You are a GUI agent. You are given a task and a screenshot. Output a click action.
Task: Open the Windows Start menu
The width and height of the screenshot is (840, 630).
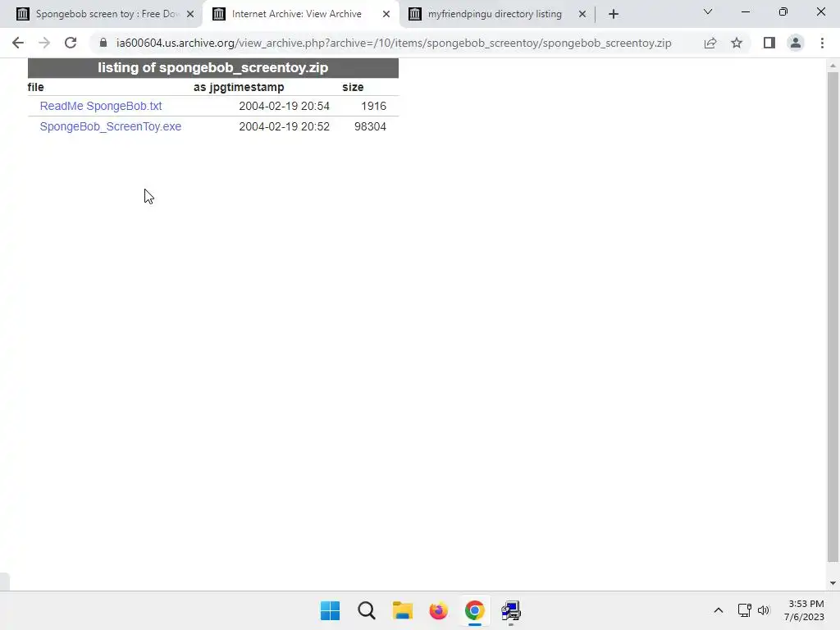[x=330, y=610]
